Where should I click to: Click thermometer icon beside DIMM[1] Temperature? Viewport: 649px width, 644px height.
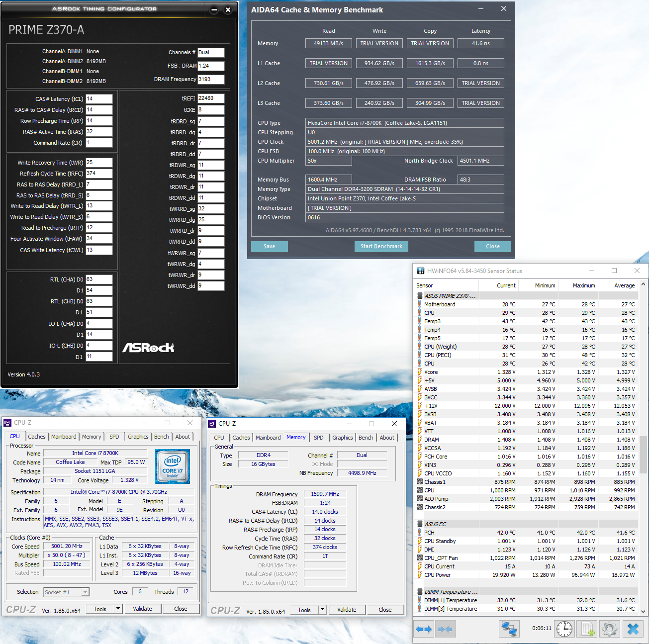pos(419,600)
